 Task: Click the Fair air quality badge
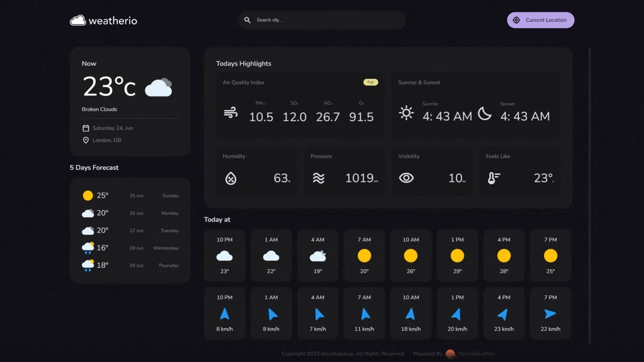pos(371,82)
